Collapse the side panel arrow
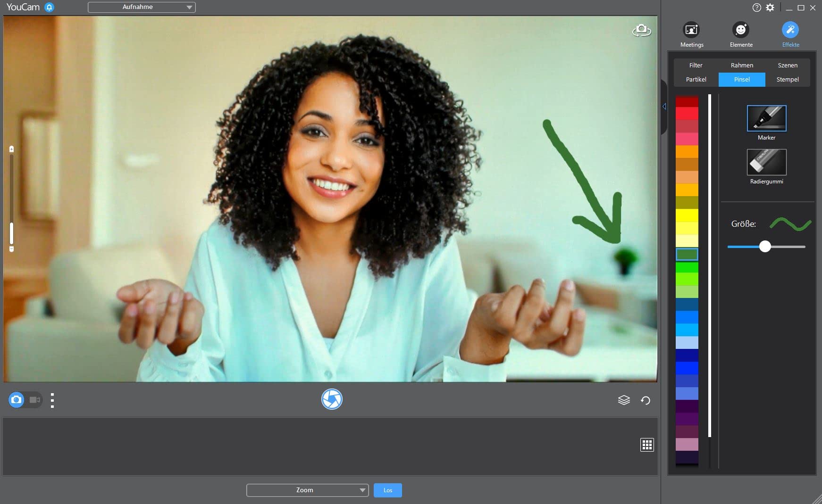 [x=664, y=107]
